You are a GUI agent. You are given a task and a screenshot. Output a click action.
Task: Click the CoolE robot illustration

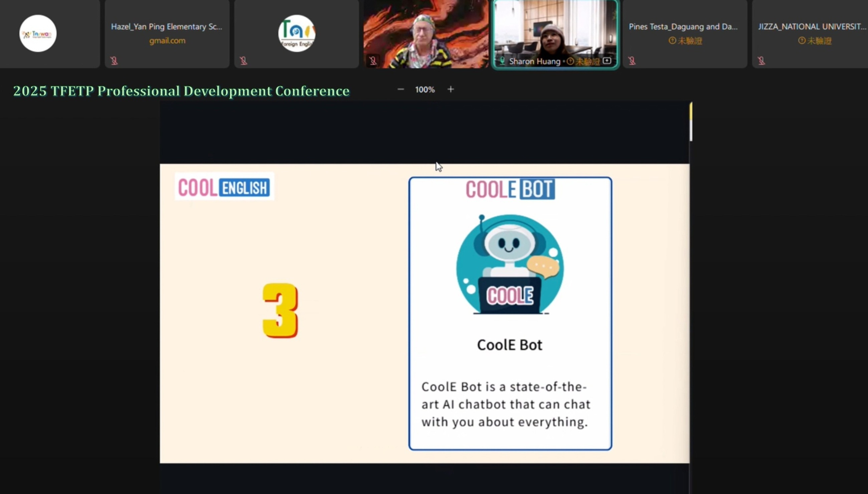[510, 264]
